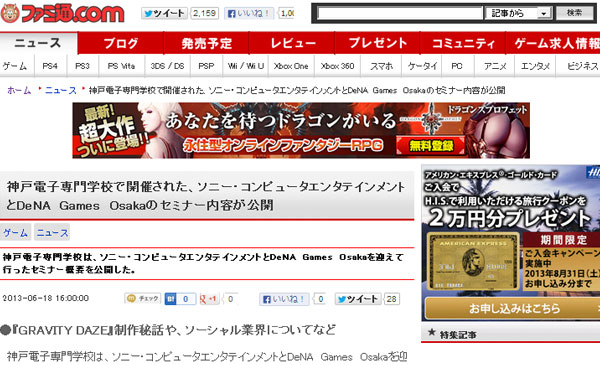
Task: Click the article's Facebook like button
Action: pyautogui.click(x=284, y=299)
